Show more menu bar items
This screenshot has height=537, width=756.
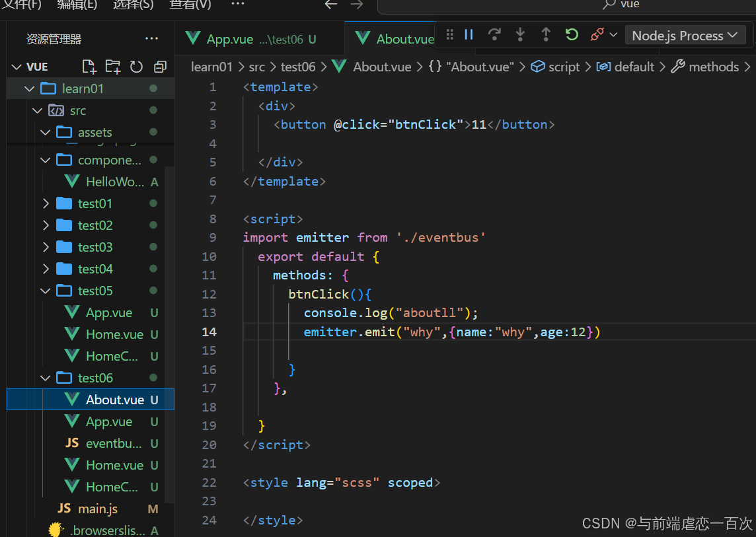[238, 4]
